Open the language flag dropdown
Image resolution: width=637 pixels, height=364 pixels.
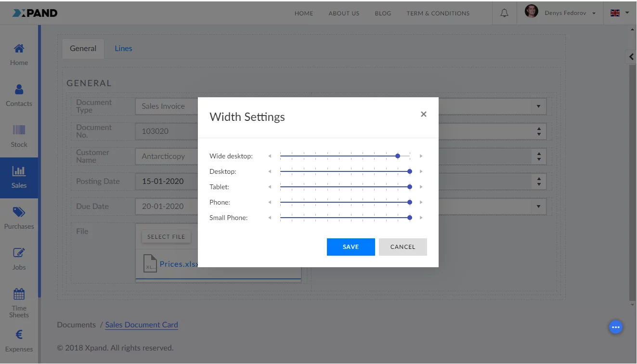[x=620, y=13]
